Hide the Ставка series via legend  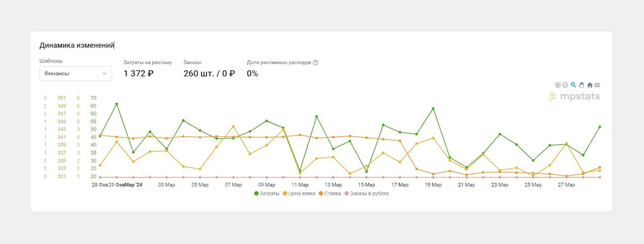pyautogui.click(x=330, y=193)
